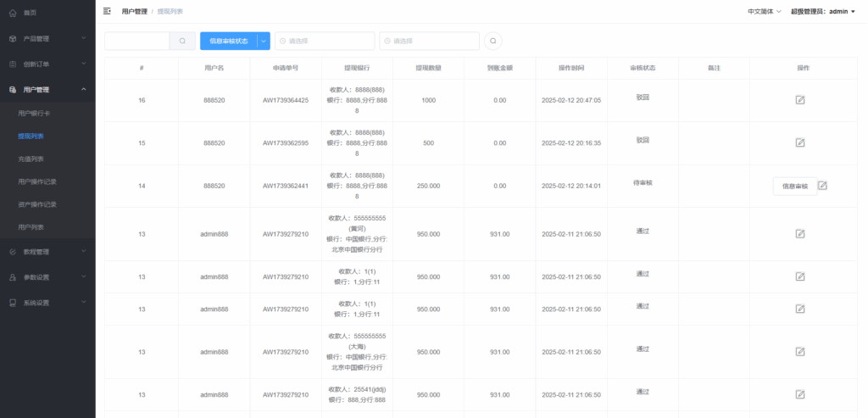868x418 pixels.
Task: Click the 信息审核状态 blue button
Action: (x=229, y=41)
